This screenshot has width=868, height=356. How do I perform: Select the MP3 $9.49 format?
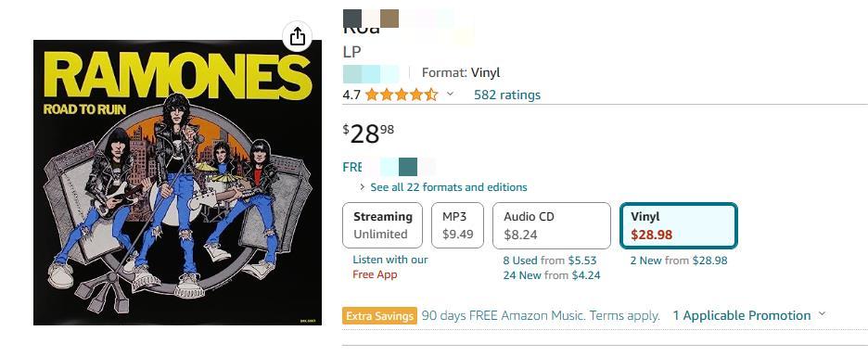tap(458, 225)
